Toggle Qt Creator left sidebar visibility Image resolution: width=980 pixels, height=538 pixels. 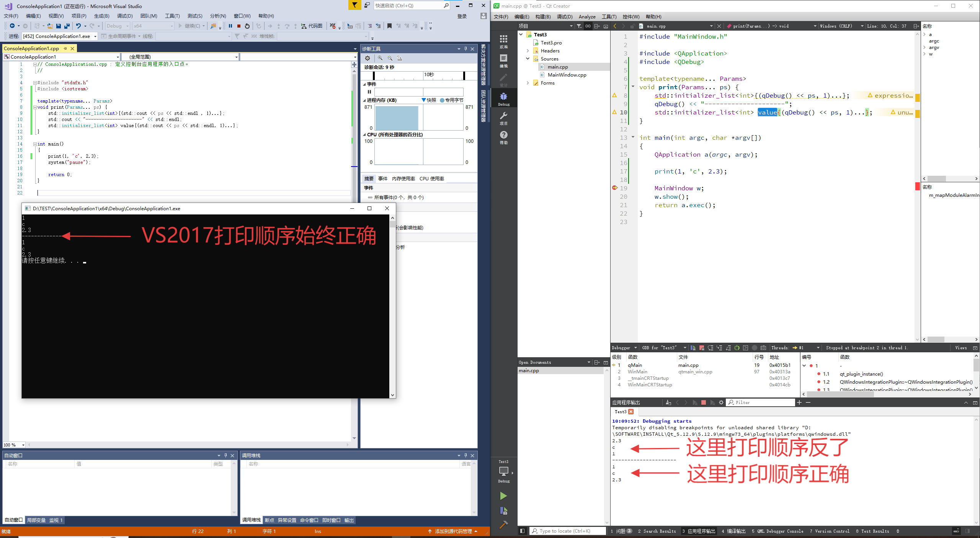[x=523, y=531]
